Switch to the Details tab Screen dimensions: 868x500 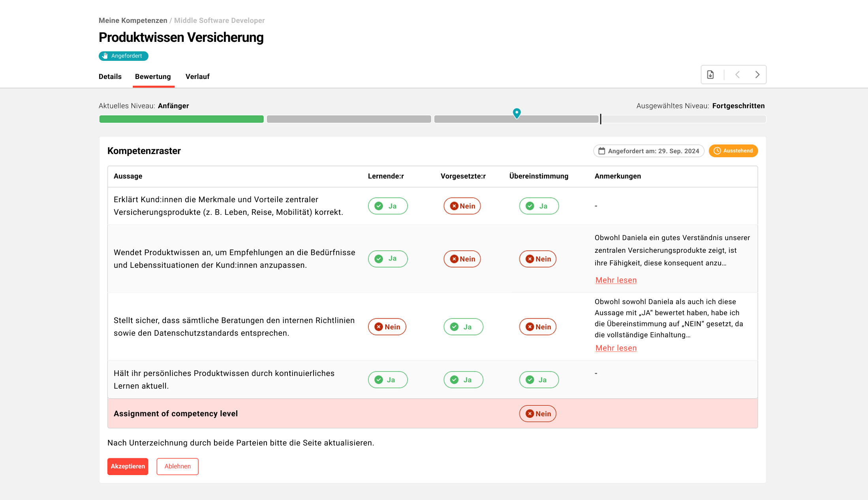110,77
